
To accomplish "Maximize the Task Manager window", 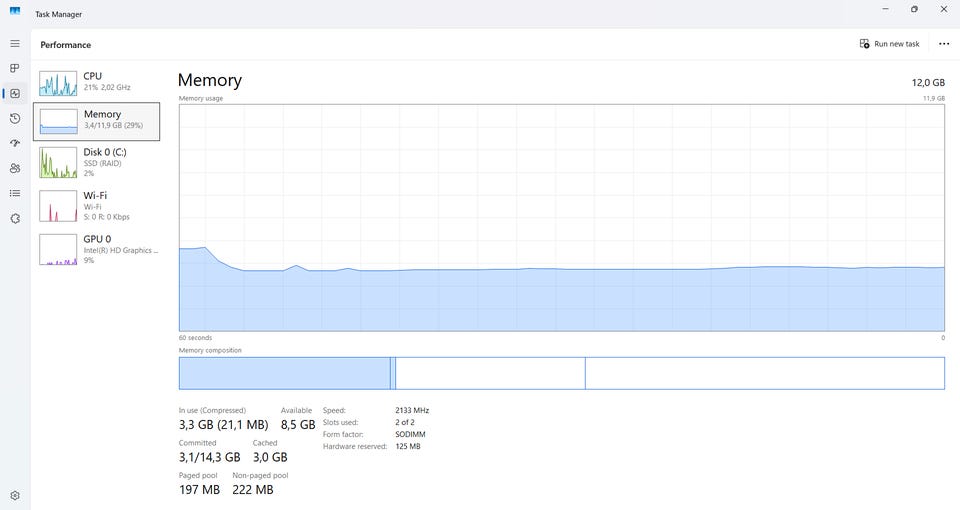I will point(914,9).
